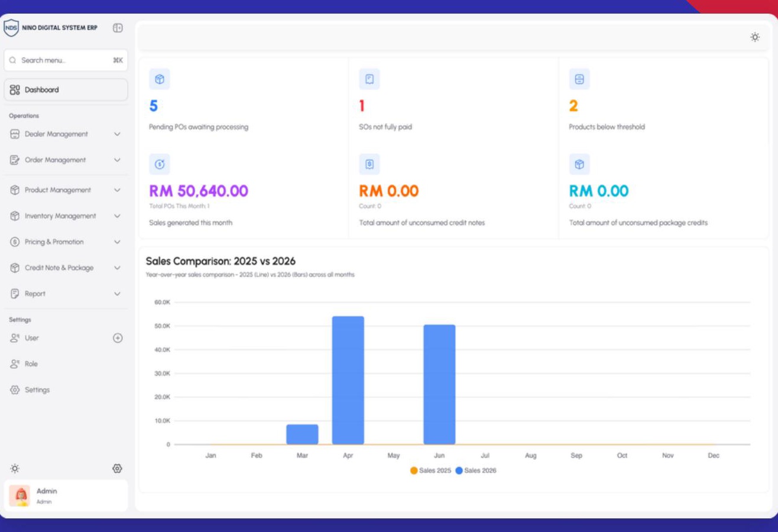
Task: Click the RM 50,640.00 sales amount
Action: coord(199,191)
